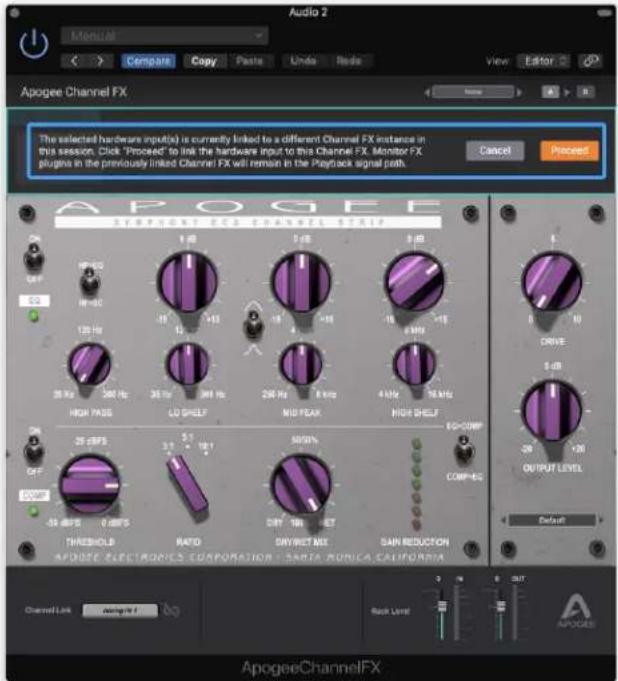Image resolution: width=618 pixels, height=681 pixels.
Task: Select the A state button
Action: tap(550, 92)
